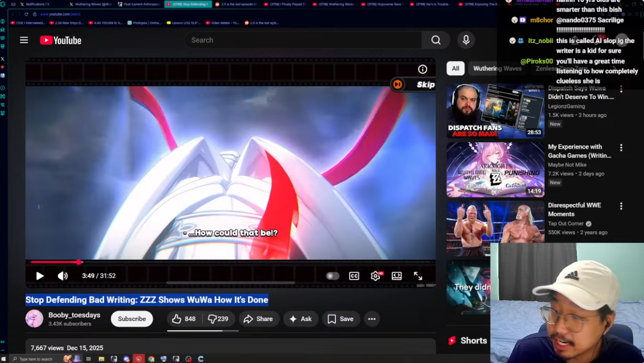Subscribe to Booby_toesdays channel
This screenshot has height=363, width=644.
[132, 319]
